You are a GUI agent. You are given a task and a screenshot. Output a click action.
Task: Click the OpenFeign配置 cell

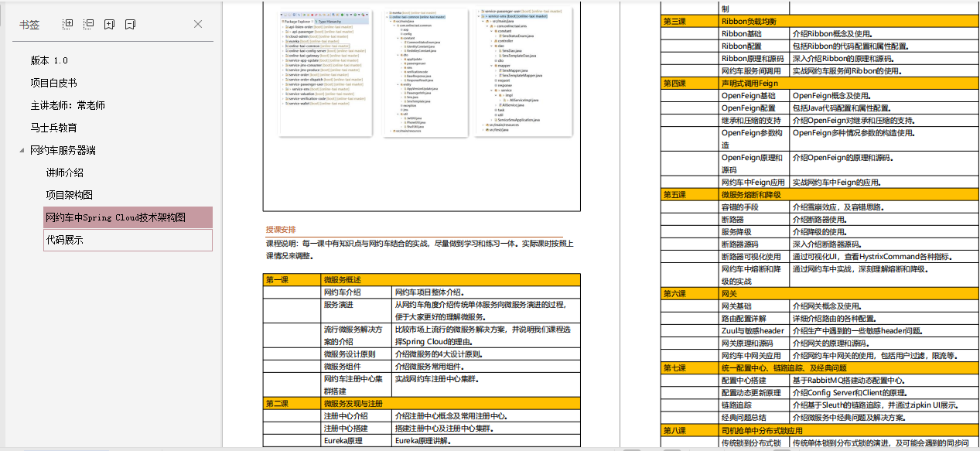(x=754, y=108)
